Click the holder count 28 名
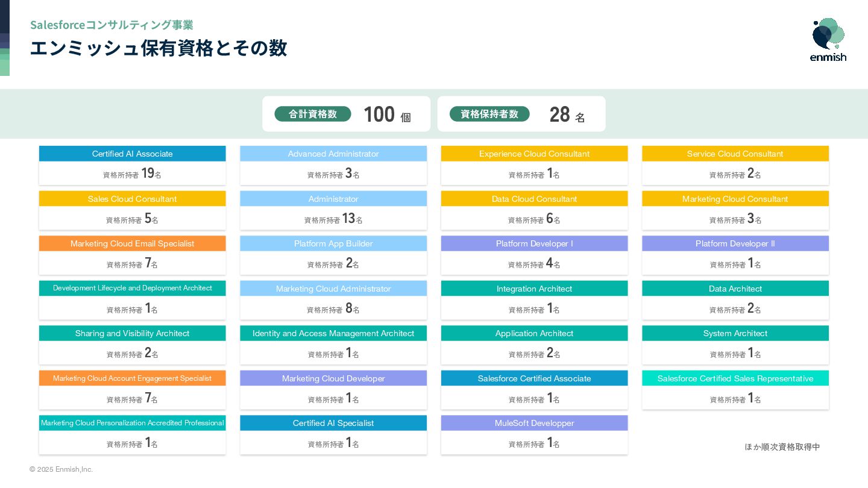 567,114
